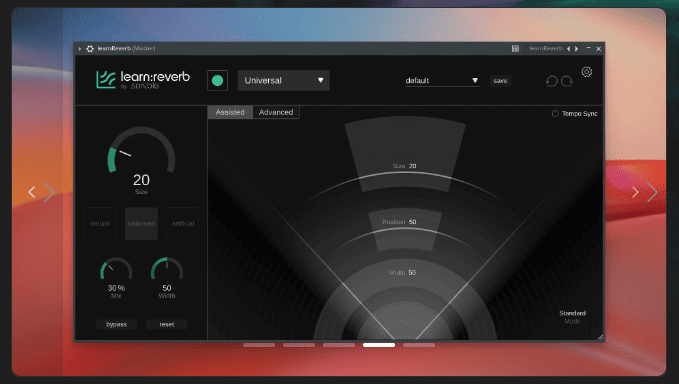
Task: Switch to the Advanced tab
Action: point(276,112)
